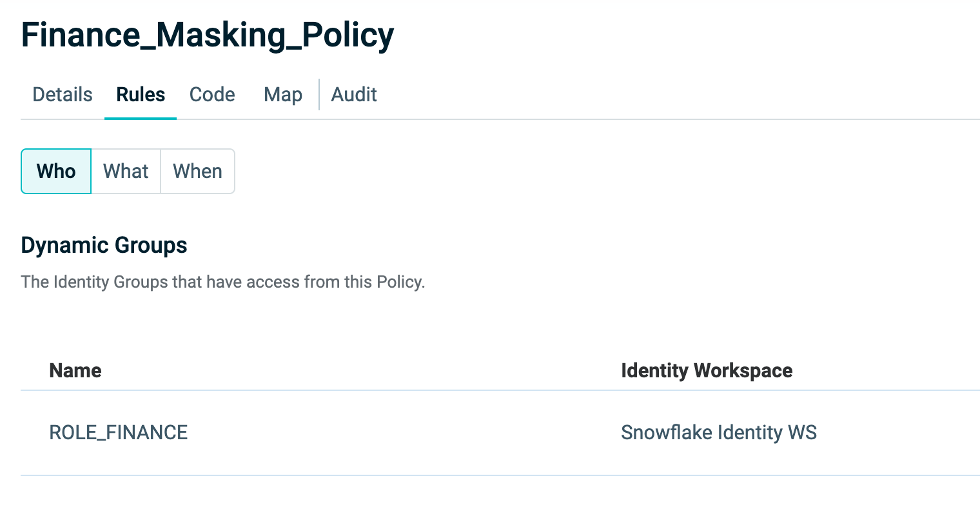Open the ROLE_FINANCE dynamic group

pos(119,432)
